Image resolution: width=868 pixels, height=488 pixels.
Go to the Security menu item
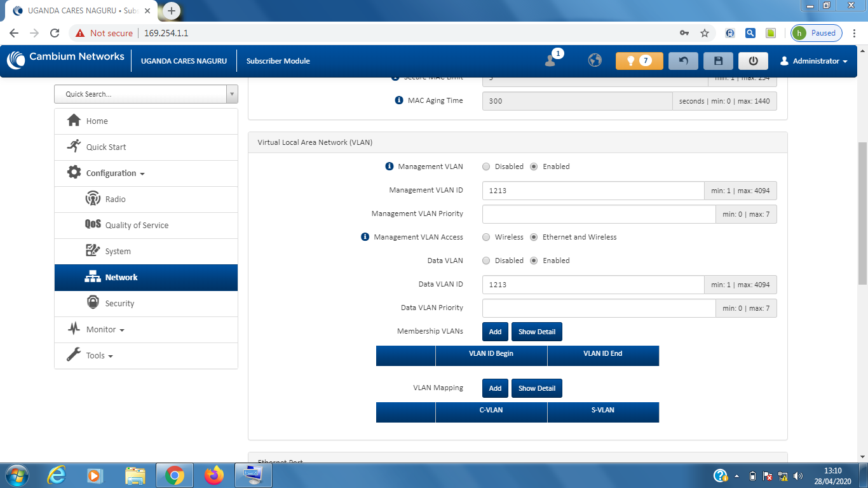[x=119, y=304]
